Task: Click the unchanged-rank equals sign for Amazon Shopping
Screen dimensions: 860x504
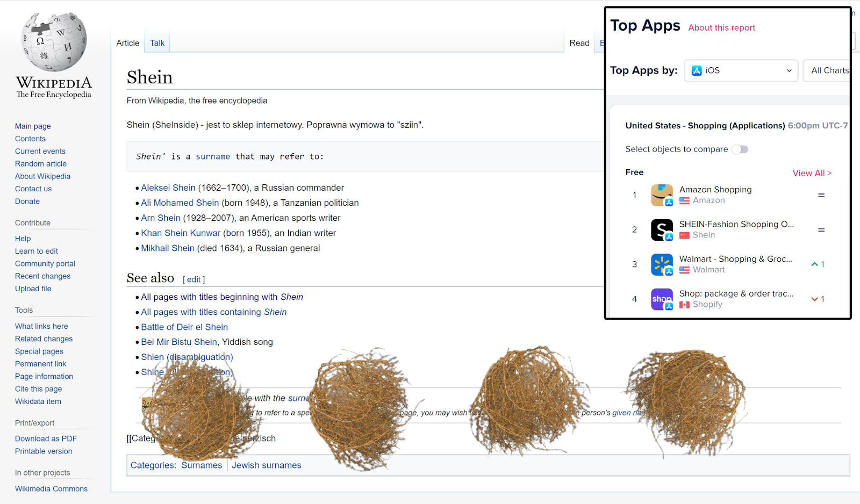Action: pyautogui.click(x=821, y=195)
